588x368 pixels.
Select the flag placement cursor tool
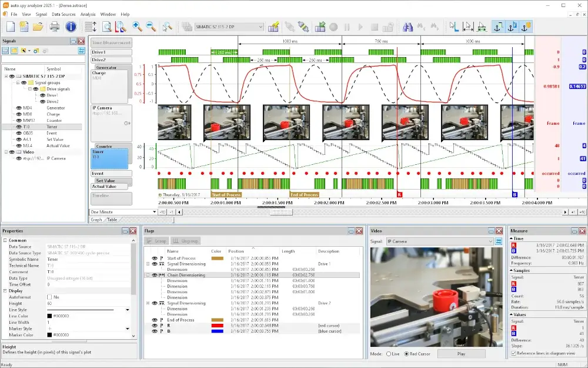pyautogui.click(x=454, y=26)
